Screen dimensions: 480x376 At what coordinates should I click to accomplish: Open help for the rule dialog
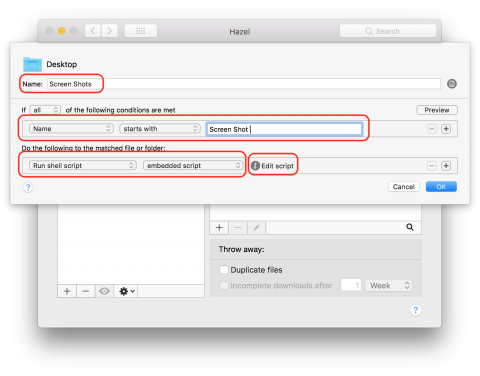tap(28, 187)
